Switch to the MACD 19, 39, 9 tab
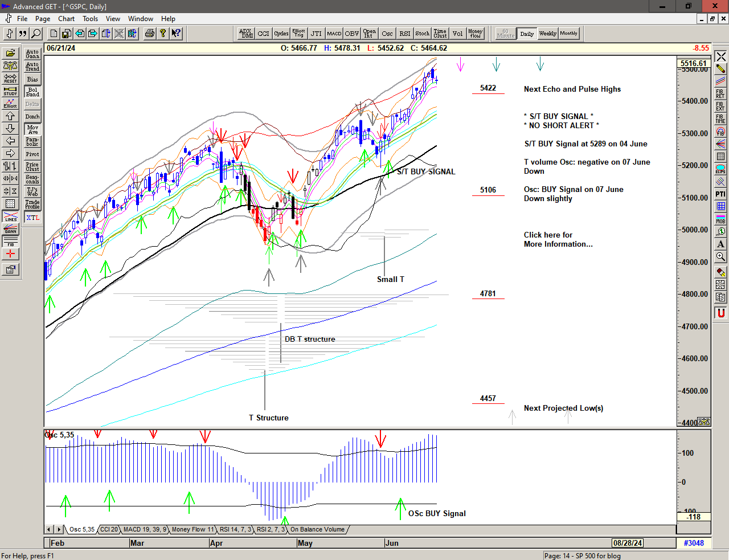The width and height of the screenshot is (729, 560). click(145, 529)
